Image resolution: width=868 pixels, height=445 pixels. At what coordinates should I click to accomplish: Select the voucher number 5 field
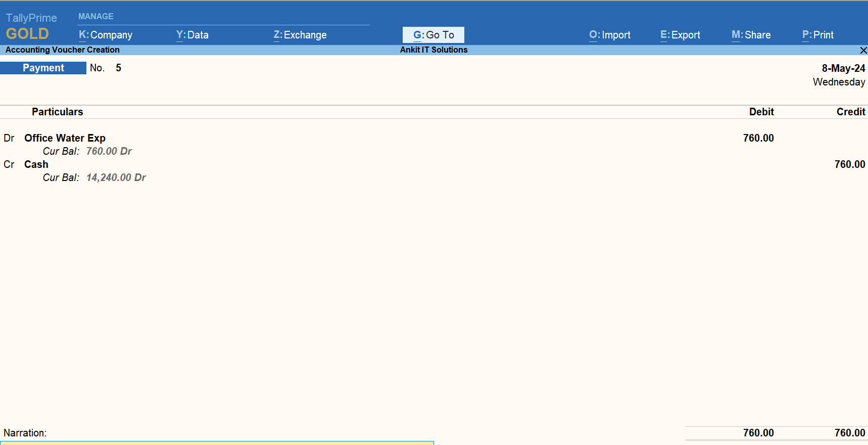click(118, 68)
